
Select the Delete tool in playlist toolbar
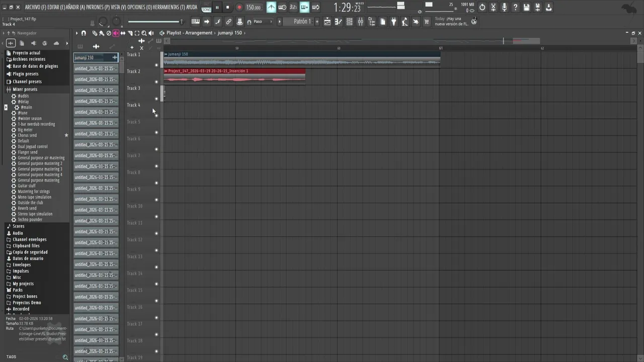(109, 33)
